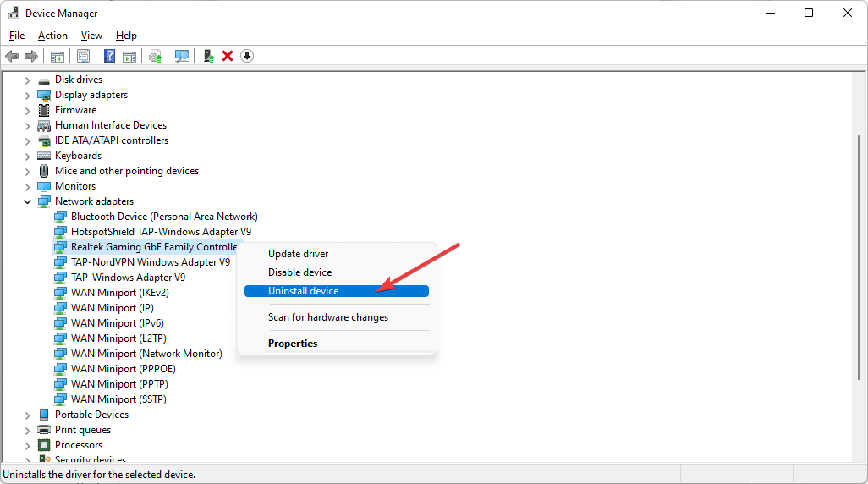Screen dimensions: 868x484
Task: Click the Update driver toolbar icon
Action: [156, 56]
